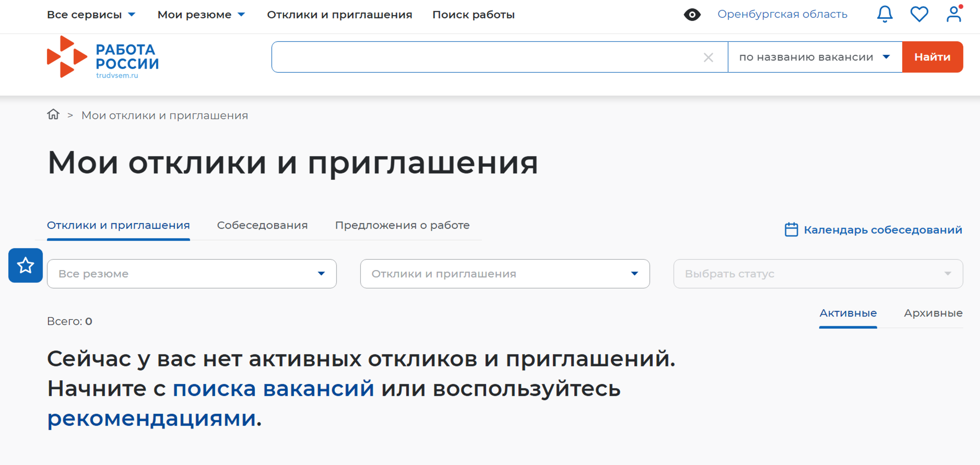Screen dimensions: 980x465
Task: Open the Отклики и приглашения filter dropdown
Action: coord(505,274)
